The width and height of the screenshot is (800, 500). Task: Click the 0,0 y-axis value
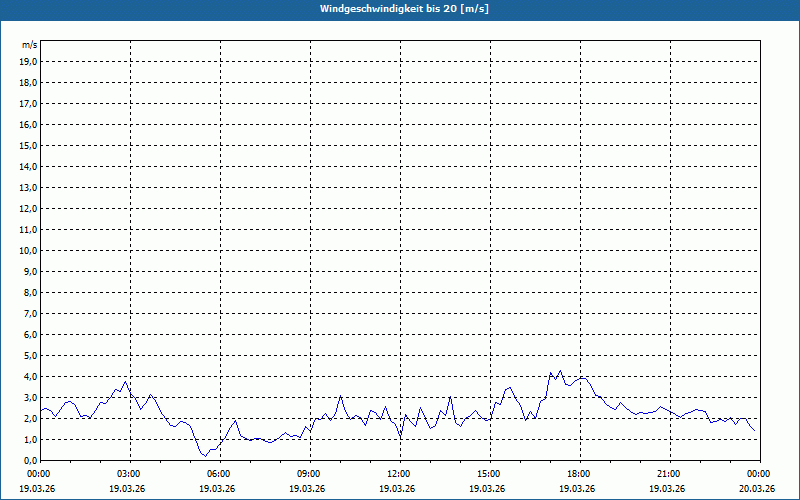pyautogui.click(x=30, y=460)
